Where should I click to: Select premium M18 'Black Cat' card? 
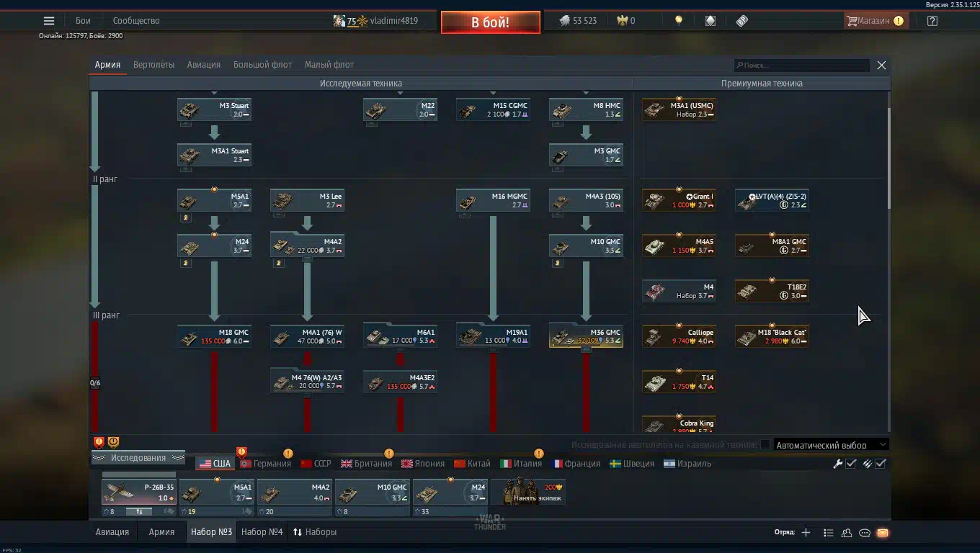pos(772,337)
